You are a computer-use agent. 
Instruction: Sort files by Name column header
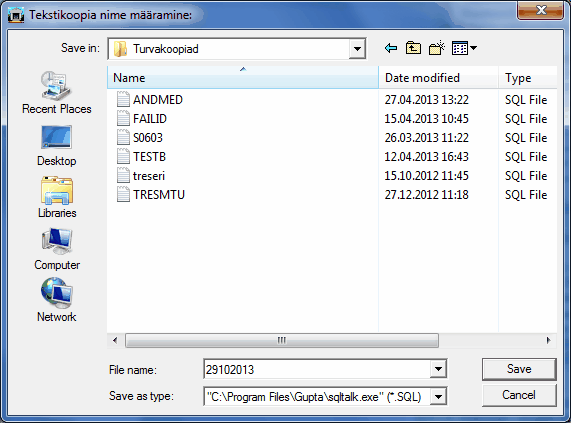click(x=243, y=78)
